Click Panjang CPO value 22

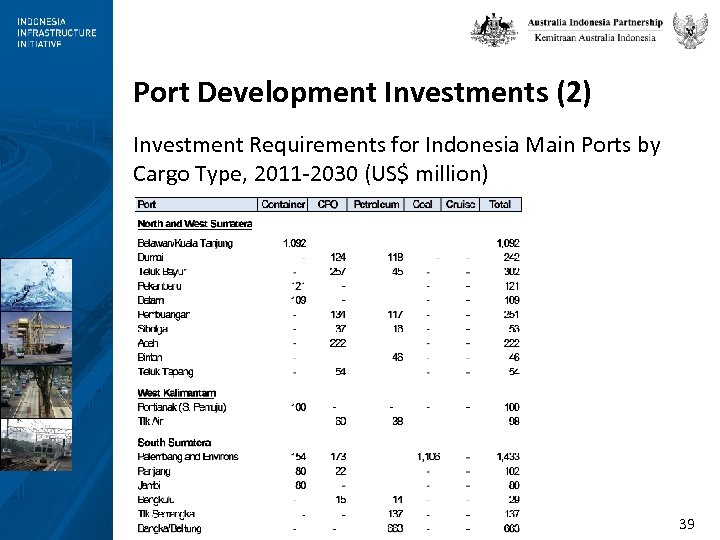340,471
